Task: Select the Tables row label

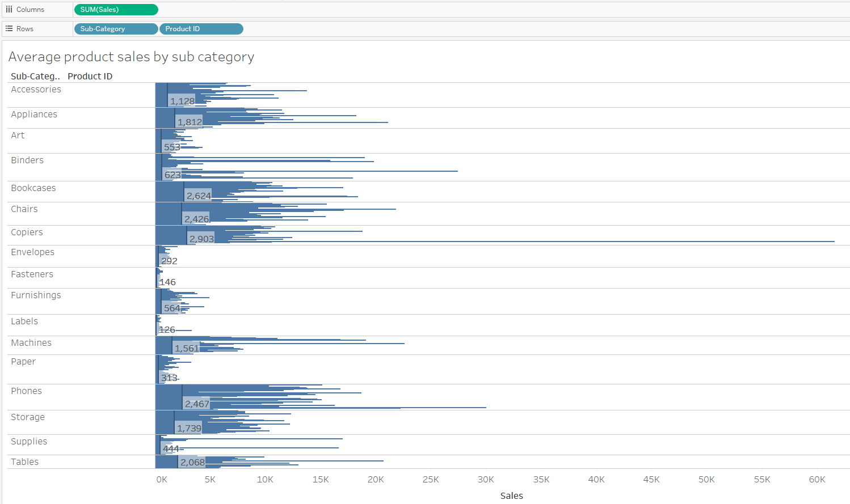Action: [x=24, y=461]
